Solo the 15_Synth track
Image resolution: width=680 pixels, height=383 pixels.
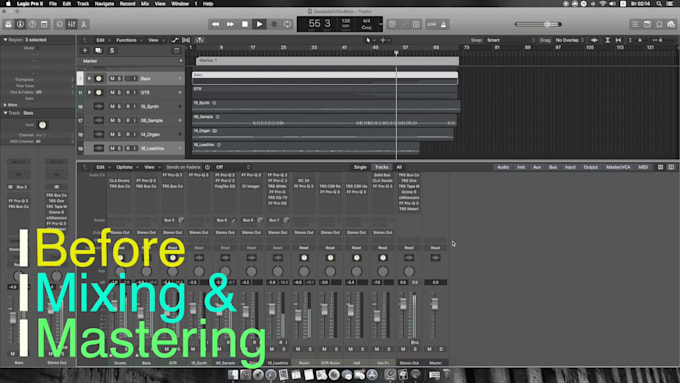coord(119,106)
